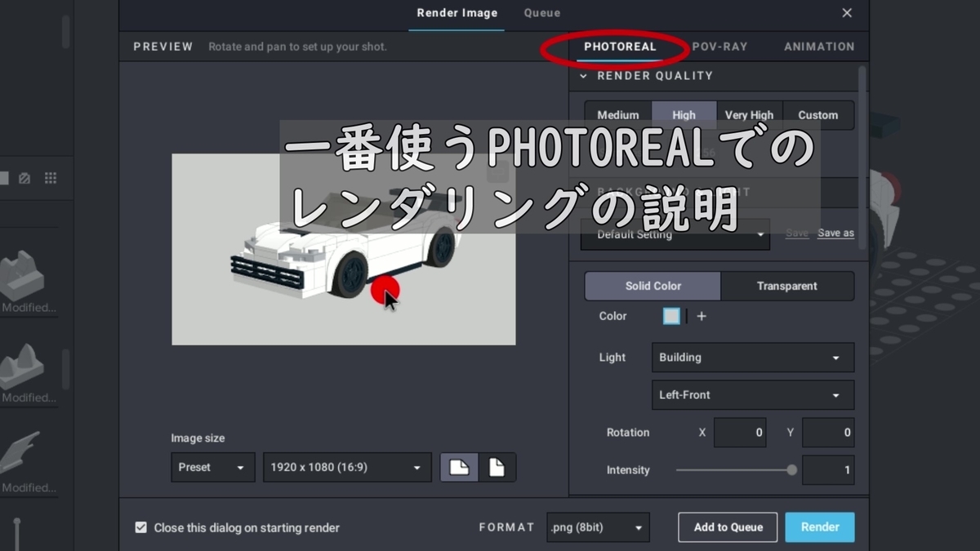Choose High render quality
This screenshot has height=551, width=980.
[x=684, y=115]
